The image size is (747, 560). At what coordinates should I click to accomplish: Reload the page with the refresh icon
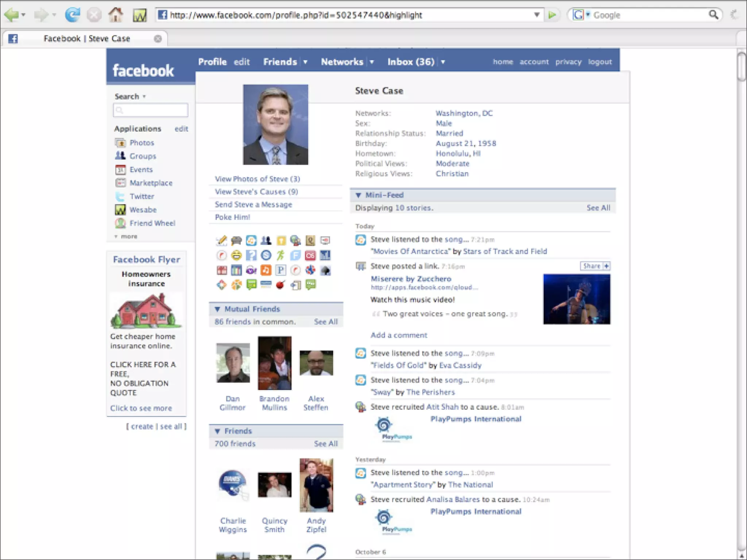tap(73, 15)
